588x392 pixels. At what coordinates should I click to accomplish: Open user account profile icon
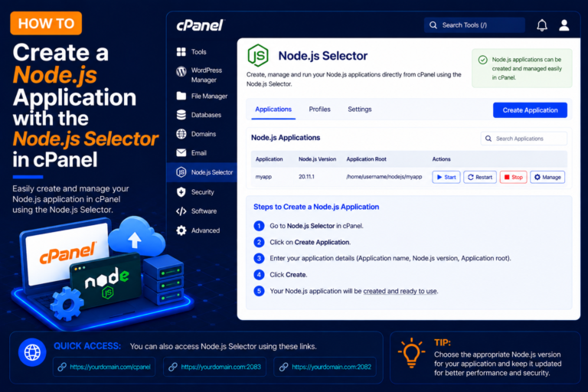click(564, 25)
